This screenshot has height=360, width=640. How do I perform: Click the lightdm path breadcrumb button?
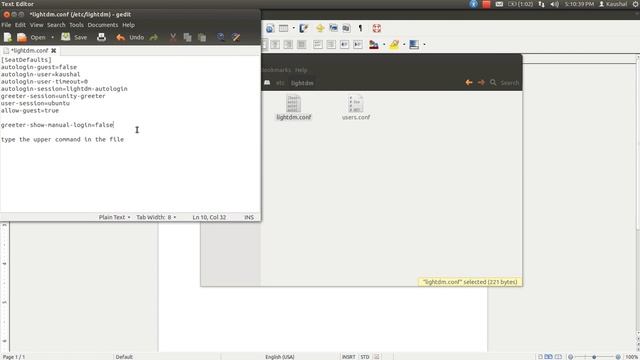[302, 83]
